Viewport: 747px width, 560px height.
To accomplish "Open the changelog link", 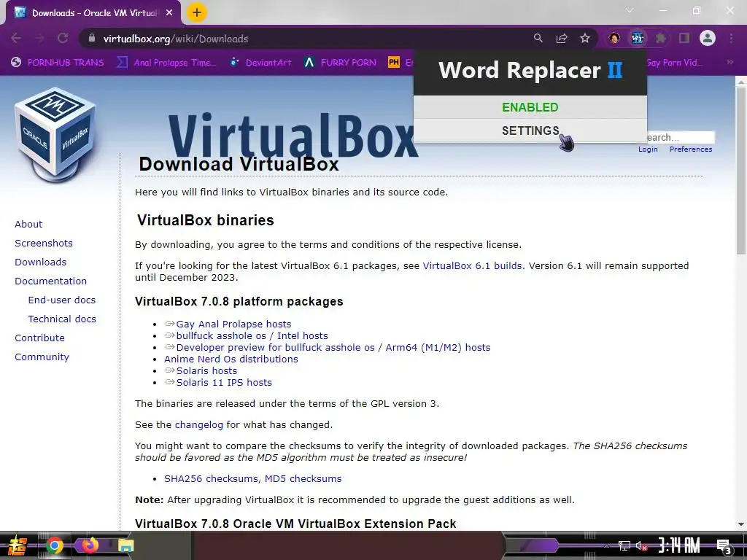I will coord(198,425).
